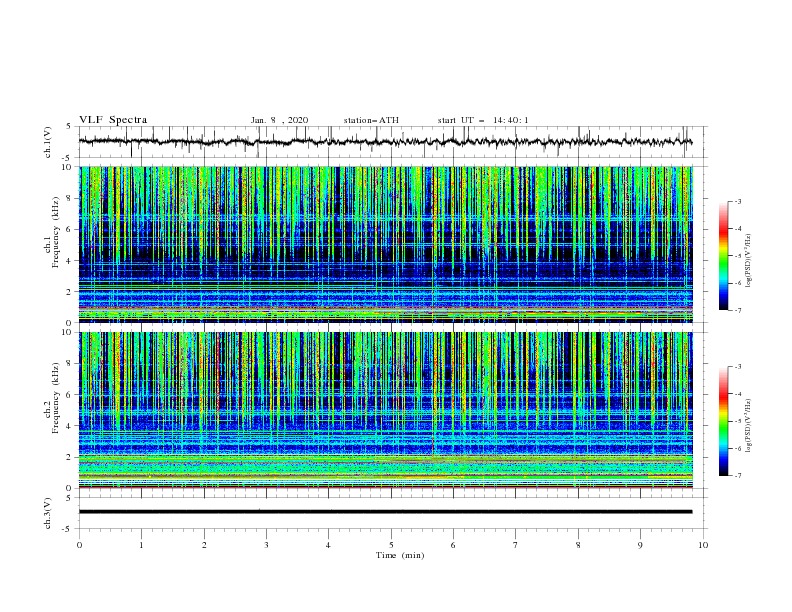The width and height of the screenshot is (792, 612).
Task: Select the ch.2 colorbar "log(PSD)(V²/Hz)" label
Action: click(749, 425)
